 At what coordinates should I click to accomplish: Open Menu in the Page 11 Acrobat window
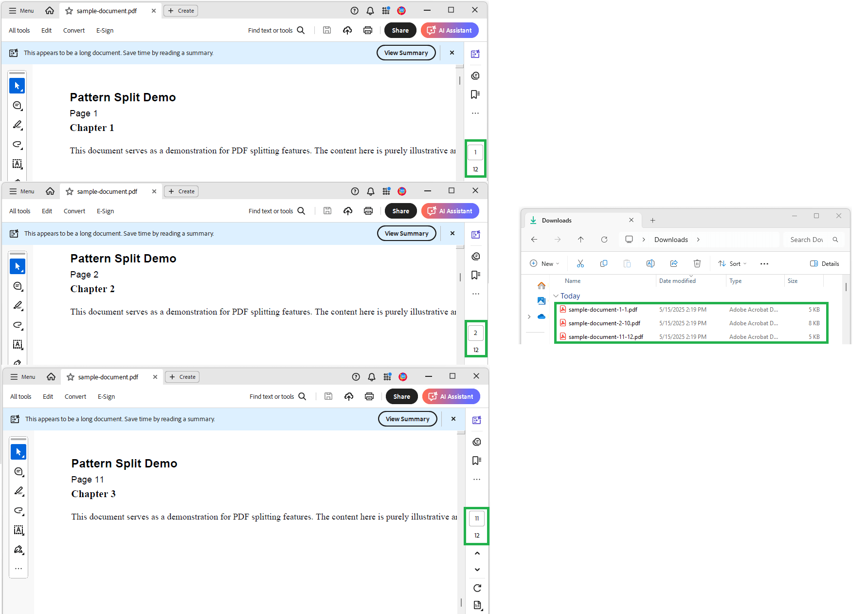pyautogui.click(x=23, y=377)
